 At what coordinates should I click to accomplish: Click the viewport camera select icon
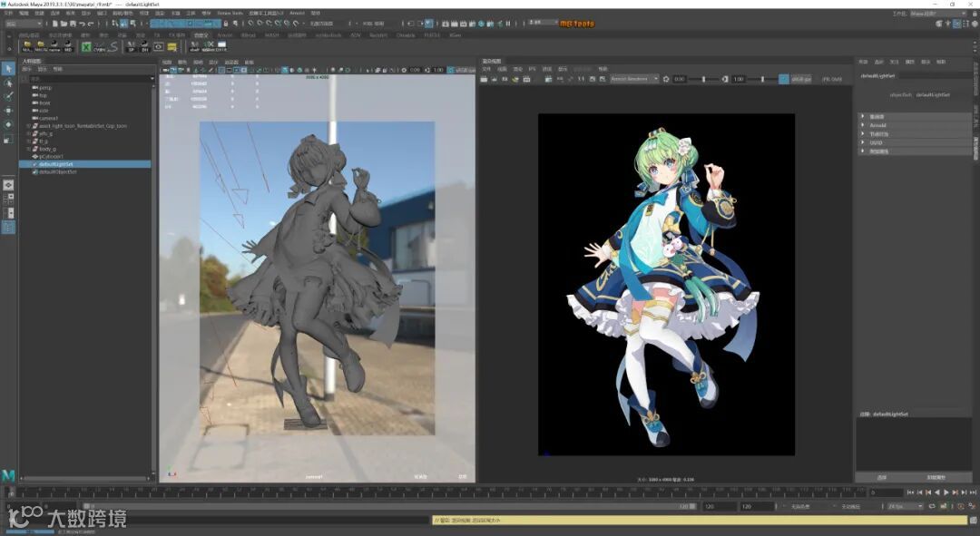pos(164,70)
